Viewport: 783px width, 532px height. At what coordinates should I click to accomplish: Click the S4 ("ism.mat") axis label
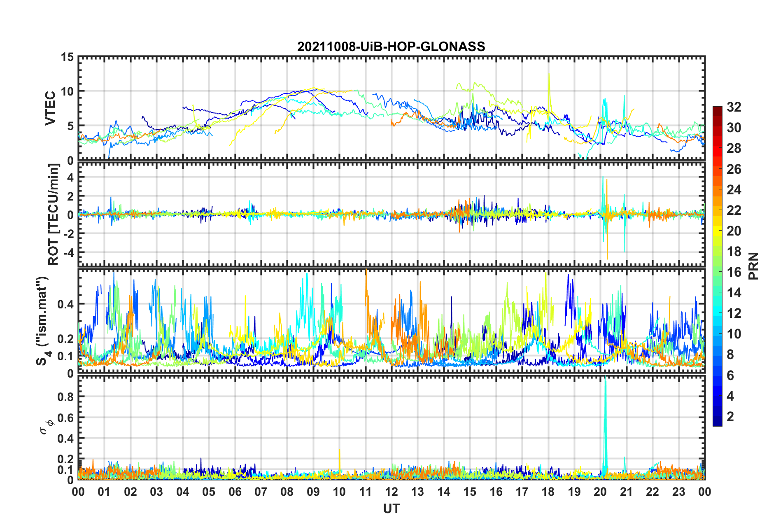[43, 321]
